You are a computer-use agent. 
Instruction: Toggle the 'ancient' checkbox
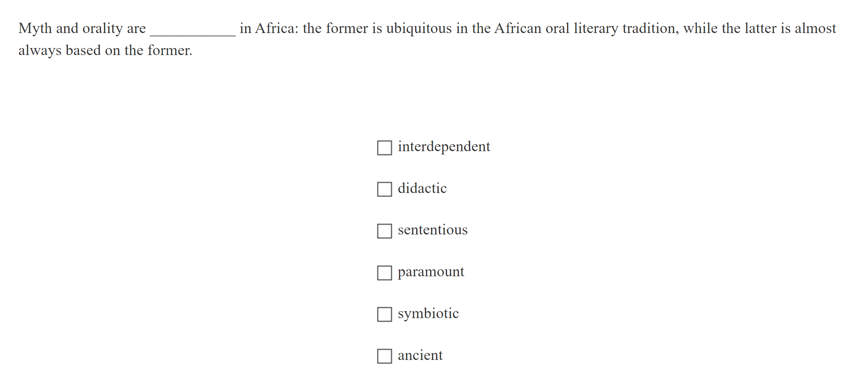click(384, 356)
